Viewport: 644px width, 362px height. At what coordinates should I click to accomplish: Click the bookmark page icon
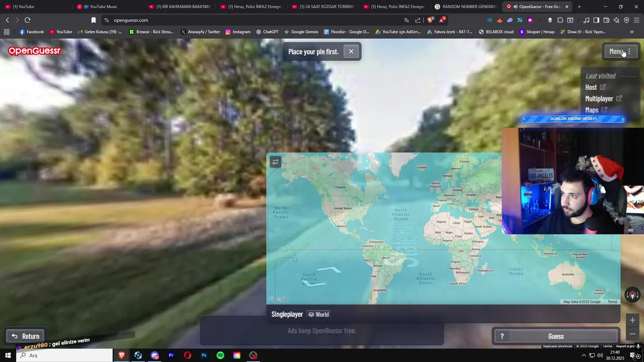(93, 20)
